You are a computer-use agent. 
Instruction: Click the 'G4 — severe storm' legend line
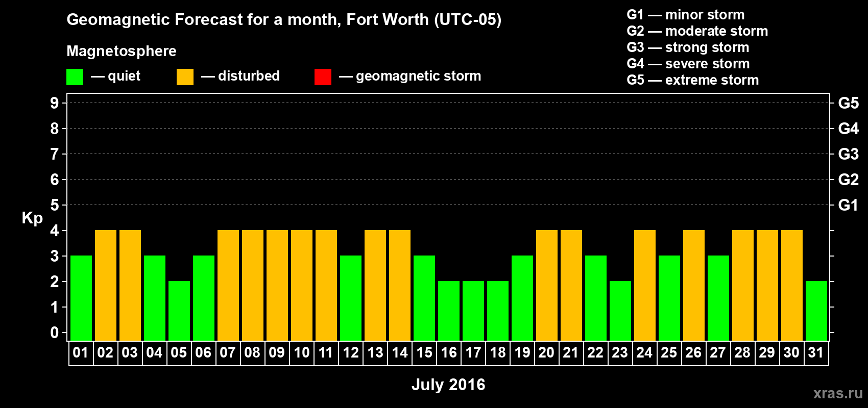click(x=688, y=64)
